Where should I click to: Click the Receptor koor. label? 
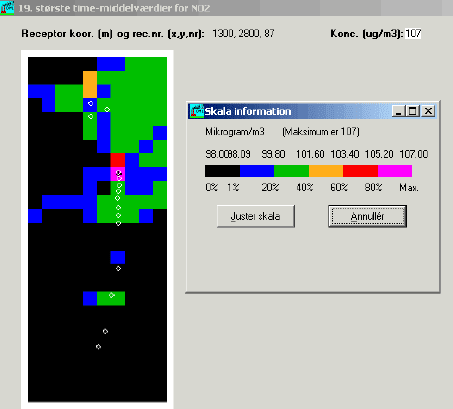(113, 34)
